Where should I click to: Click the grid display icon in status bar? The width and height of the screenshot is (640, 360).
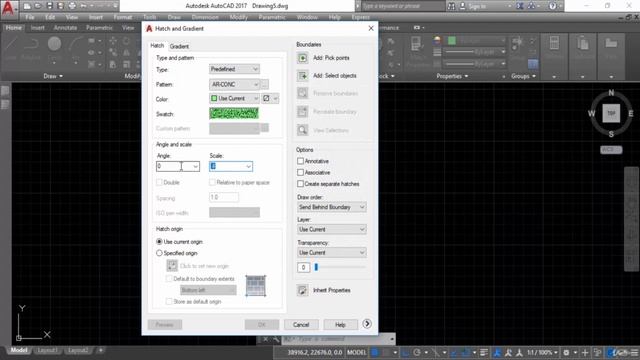[375, 352]
